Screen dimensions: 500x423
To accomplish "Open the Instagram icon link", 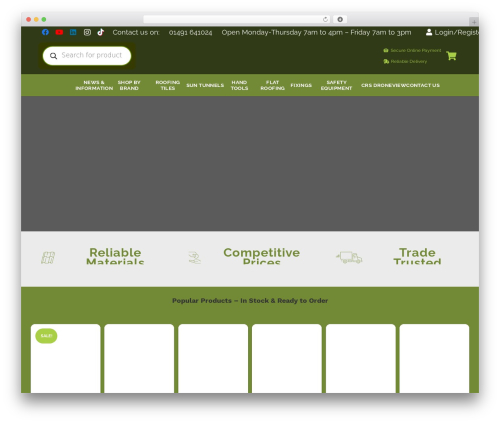I will coord(87,32).
